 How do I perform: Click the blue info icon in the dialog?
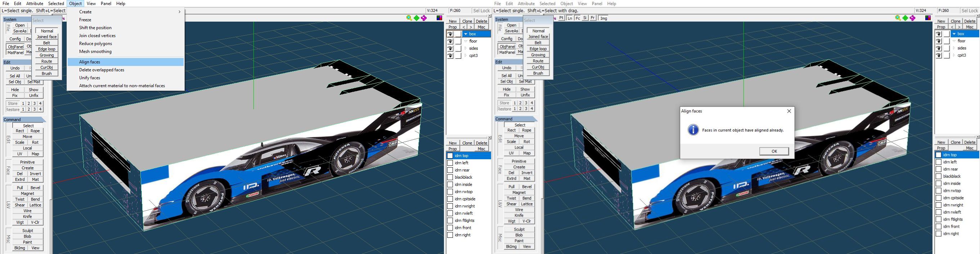point(693,130)
